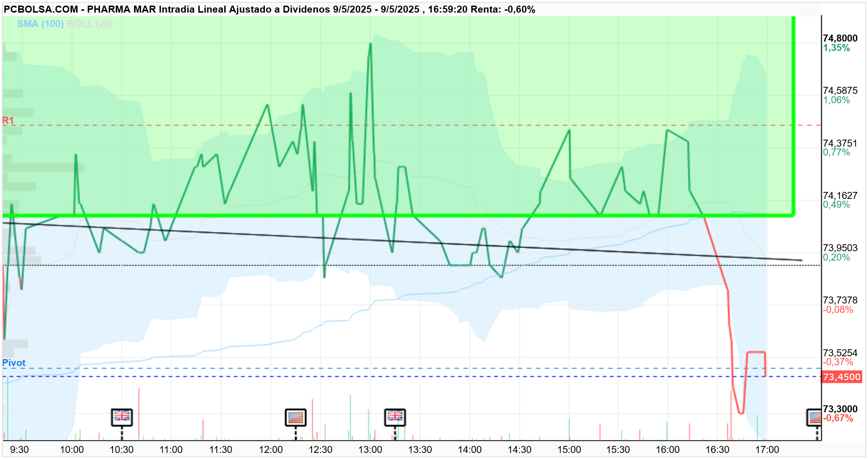
Task: Click the -0,67% percentage axis label
Action: 838,418
